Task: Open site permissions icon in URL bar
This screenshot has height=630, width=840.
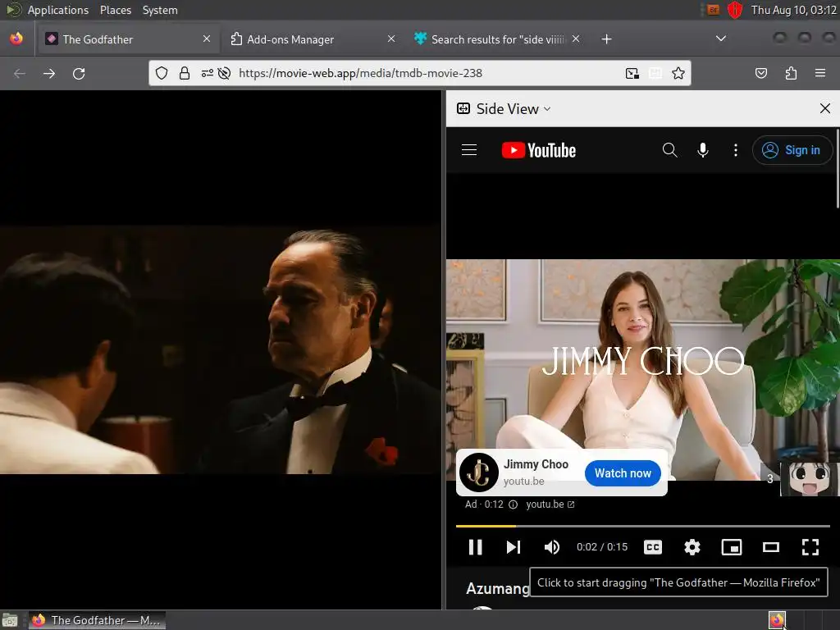Action: coord(208,73)
